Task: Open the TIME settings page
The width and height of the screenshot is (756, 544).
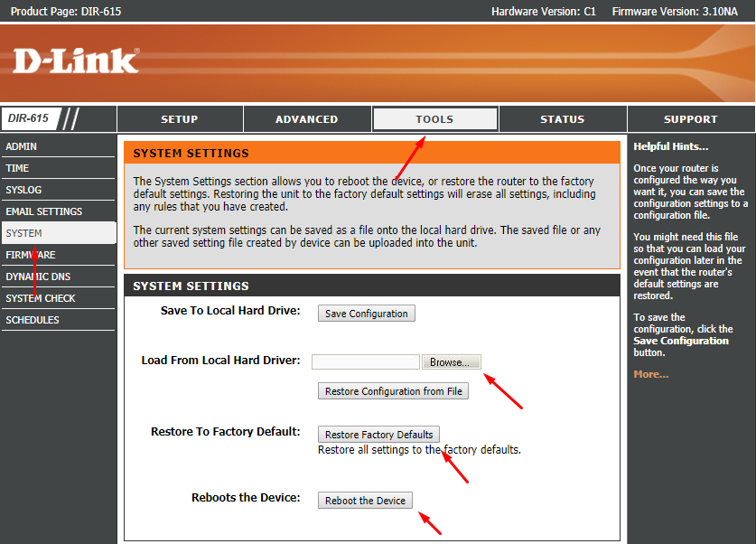Action: [x=58, y=168]
